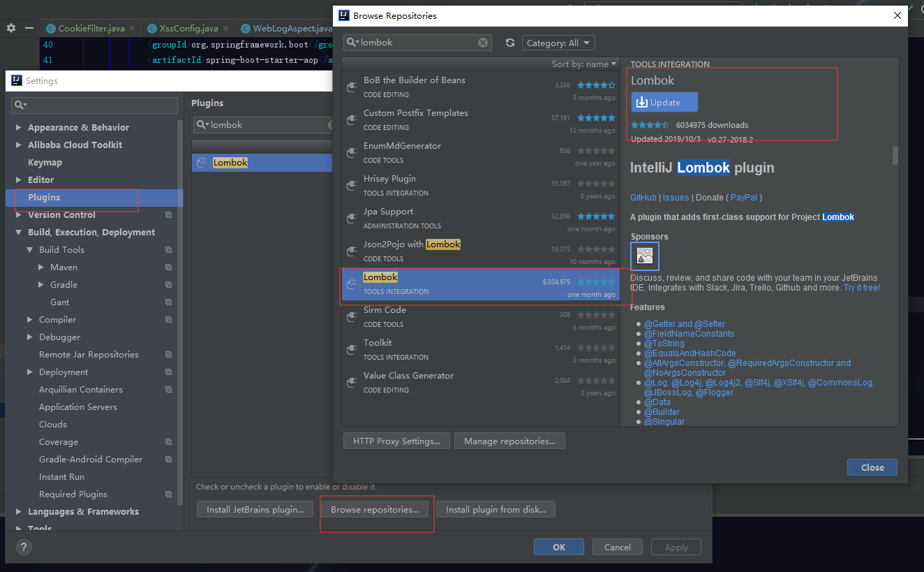Click Install JetBrains plugin button
Screen dimensions: 924x572
tap(255, 510)
